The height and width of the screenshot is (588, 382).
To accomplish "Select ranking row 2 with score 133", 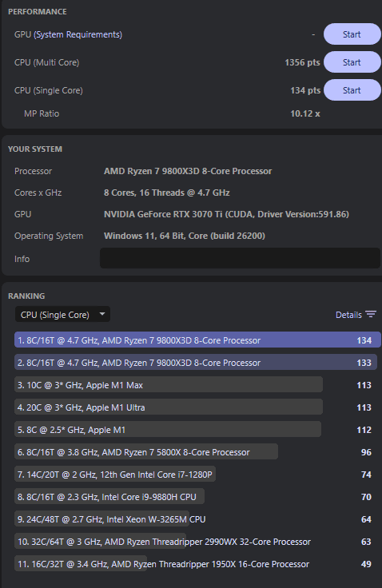I will [x=196, y=363].
